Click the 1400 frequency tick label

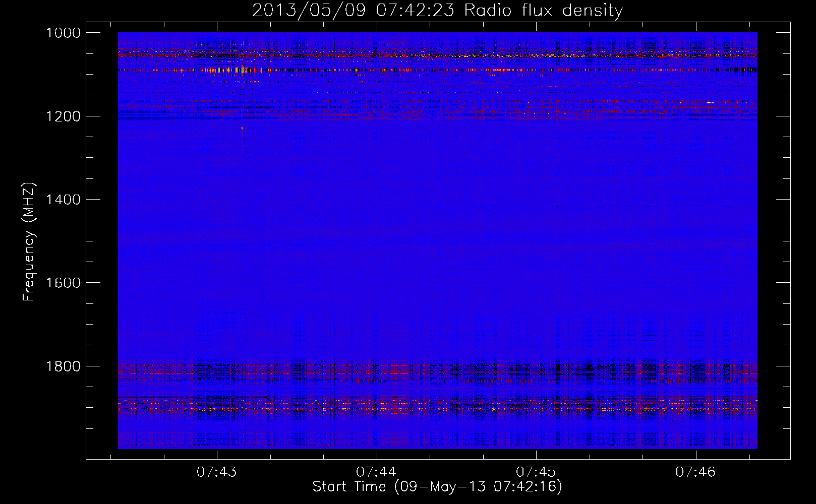(x=63, y=200)
